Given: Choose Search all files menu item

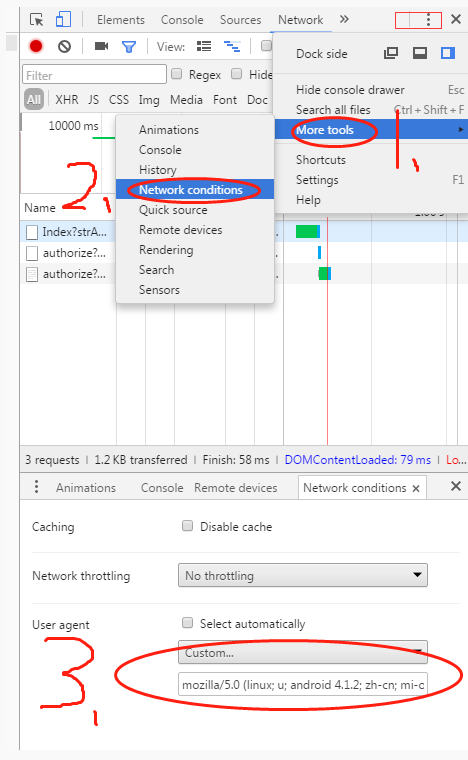Looking at the screenshot, I should tap(372, 110).
